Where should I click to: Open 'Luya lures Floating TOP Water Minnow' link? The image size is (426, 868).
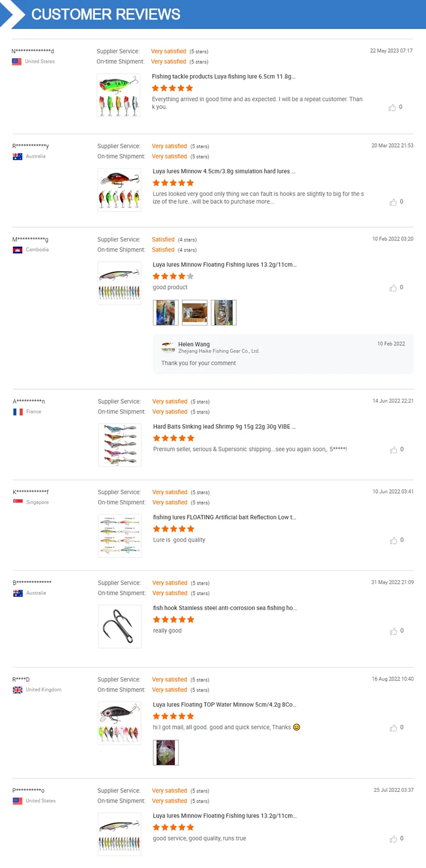224,705
